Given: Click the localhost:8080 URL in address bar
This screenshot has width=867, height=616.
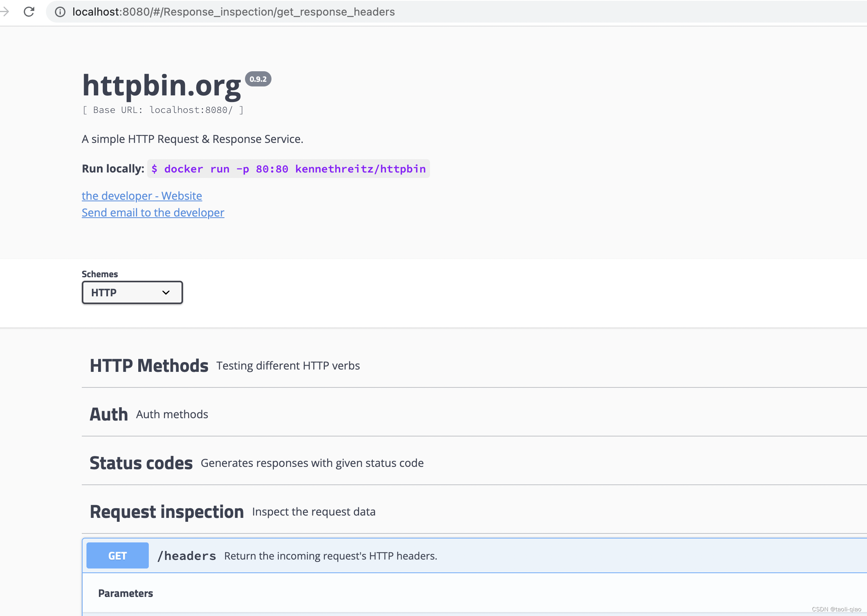Looking at the screenshot, I should [233, 12].
